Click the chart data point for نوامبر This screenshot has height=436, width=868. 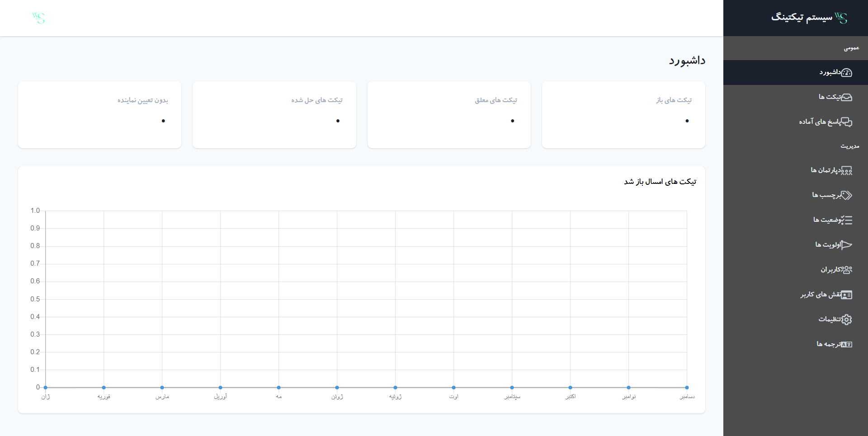[629, 388]
